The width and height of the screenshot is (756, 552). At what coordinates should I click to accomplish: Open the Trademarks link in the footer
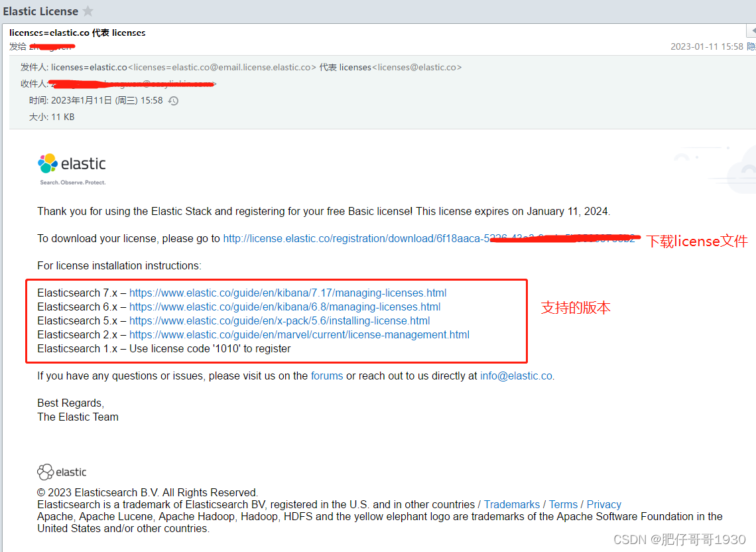pyautogui.click(x=512, y=505)
